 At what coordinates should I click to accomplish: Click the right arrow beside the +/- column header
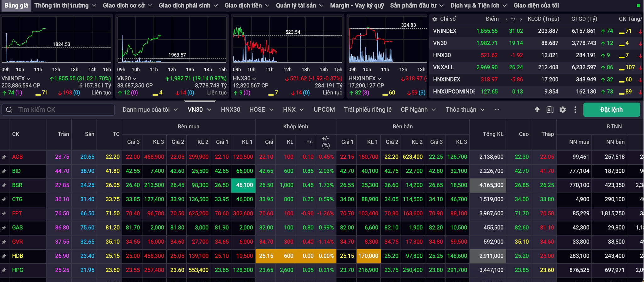click(x=521, y=19)
